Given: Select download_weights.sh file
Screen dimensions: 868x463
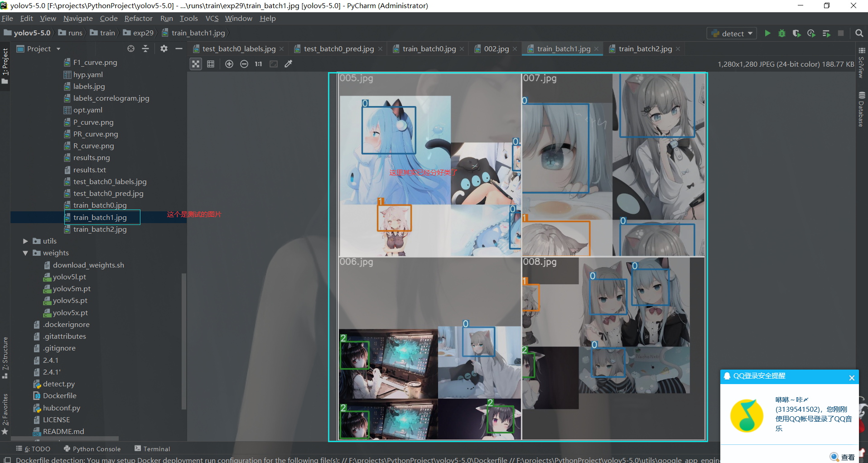Looking at the screenshot, I should point(88,265).
